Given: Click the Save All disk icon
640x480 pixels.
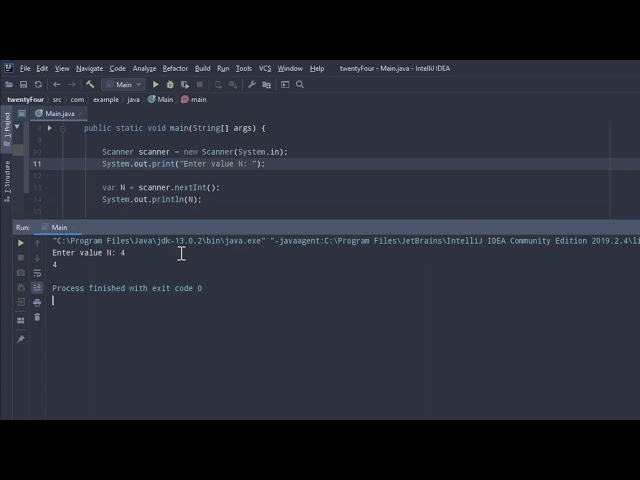Looking at the screenshot, I should tap(23, 84).
